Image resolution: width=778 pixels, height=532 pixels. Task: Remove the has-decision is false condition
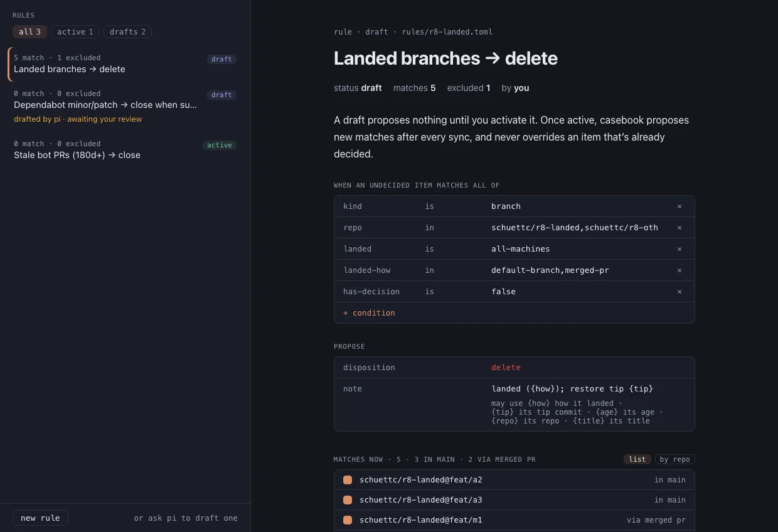pyautogui.click(x=679, y=292)
